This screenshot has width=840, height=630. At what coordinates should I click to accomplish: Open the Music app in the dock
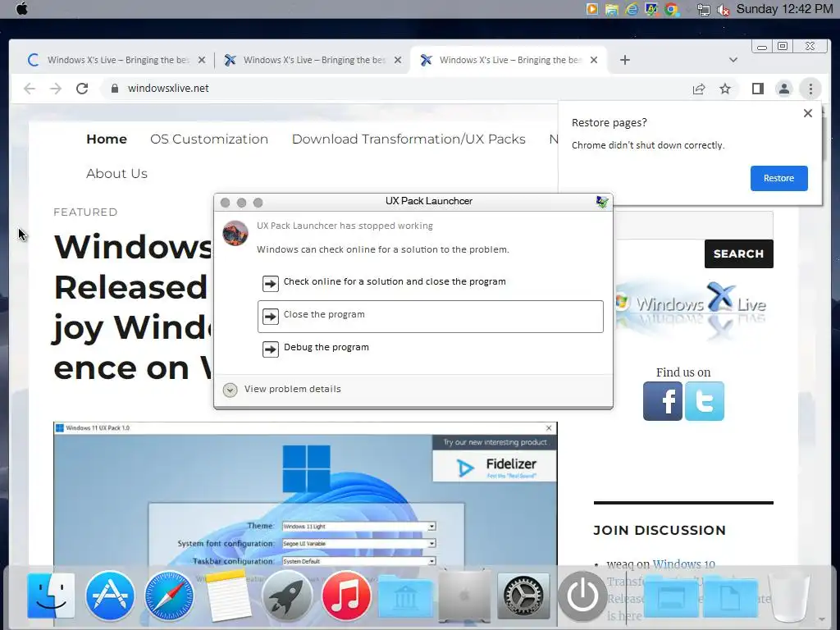click(x=346, y=596)
